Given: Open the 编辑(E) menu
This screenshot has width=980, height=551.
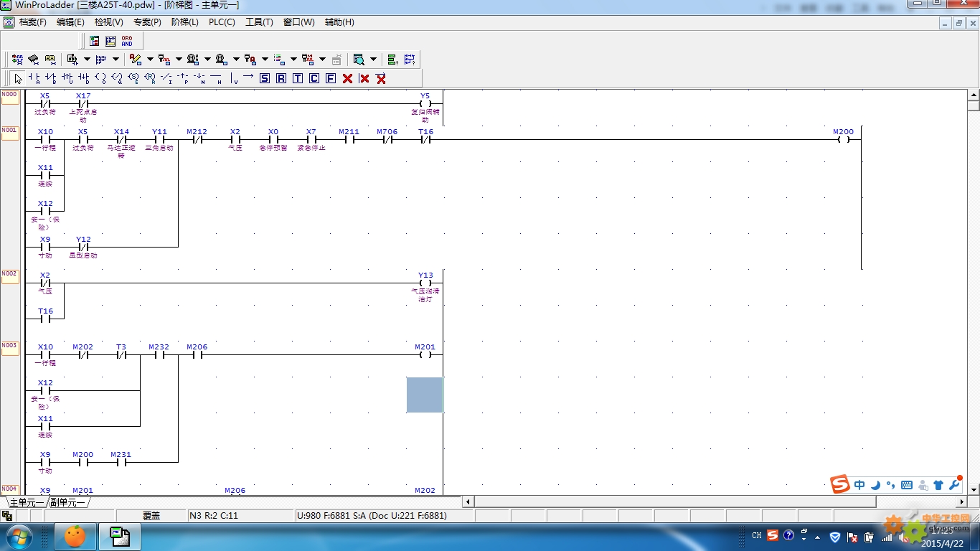Looking at the screenshot, I should (70, 22).
